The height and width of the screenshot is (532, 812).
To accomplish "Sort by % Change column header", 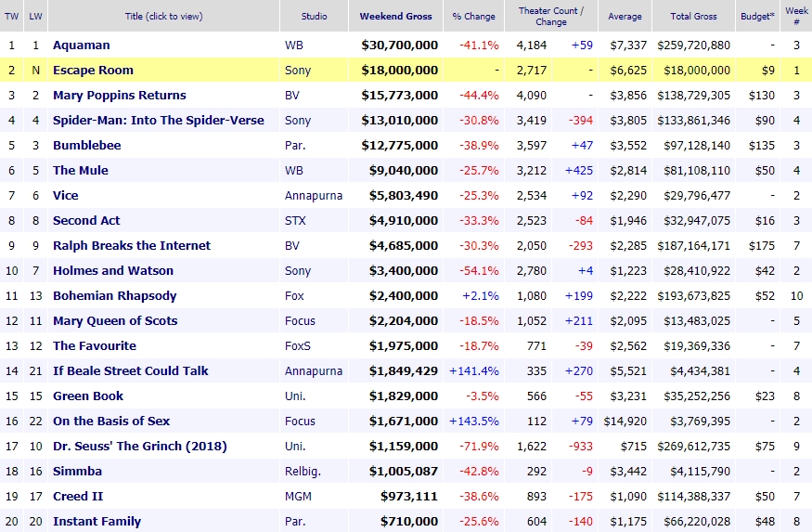I will [x=473, y=16].
